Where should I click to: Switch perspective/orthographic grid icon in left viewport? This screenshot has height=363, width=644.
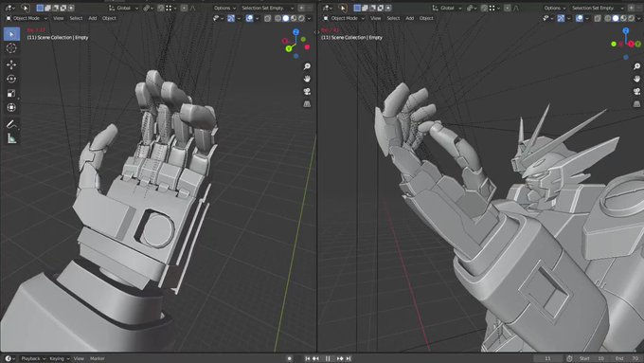point(307,104)
